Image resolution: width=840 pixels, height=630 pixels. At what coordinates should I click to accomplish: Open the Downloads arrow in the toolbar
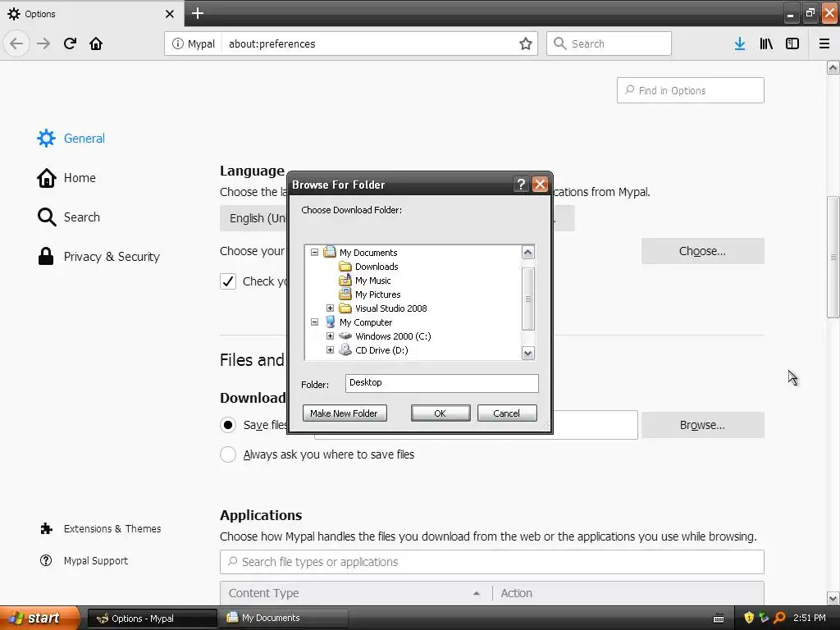740,43
